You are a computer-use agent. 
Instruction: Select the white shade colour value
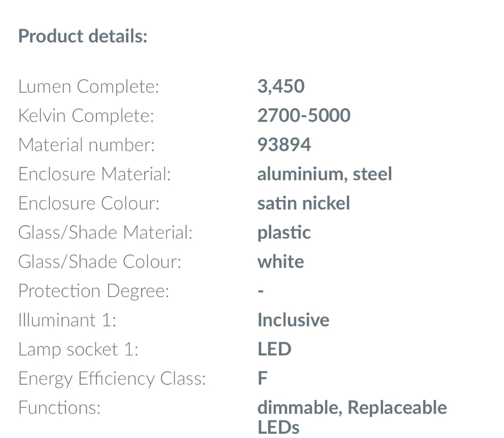[x=281, y=262]
